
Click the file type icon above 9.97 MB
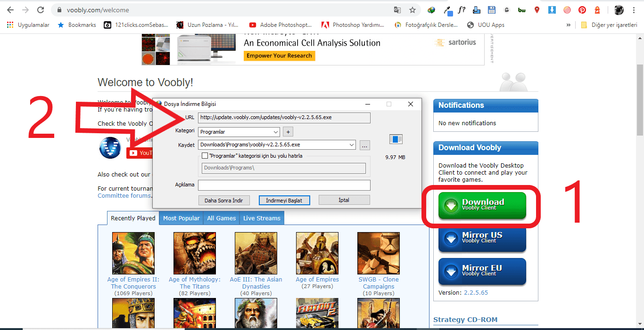396,139
